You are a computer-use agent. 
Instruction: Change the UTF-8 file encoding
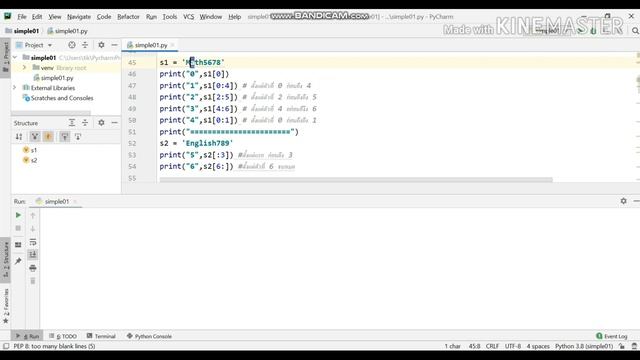(513, 346)
